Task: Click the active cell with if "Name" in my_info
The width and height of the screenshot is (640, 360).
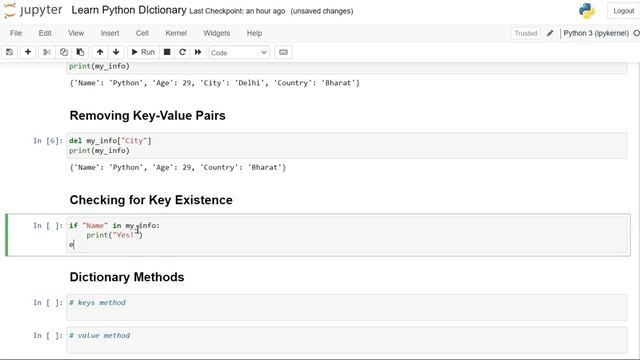Action: tap(347, 235)
